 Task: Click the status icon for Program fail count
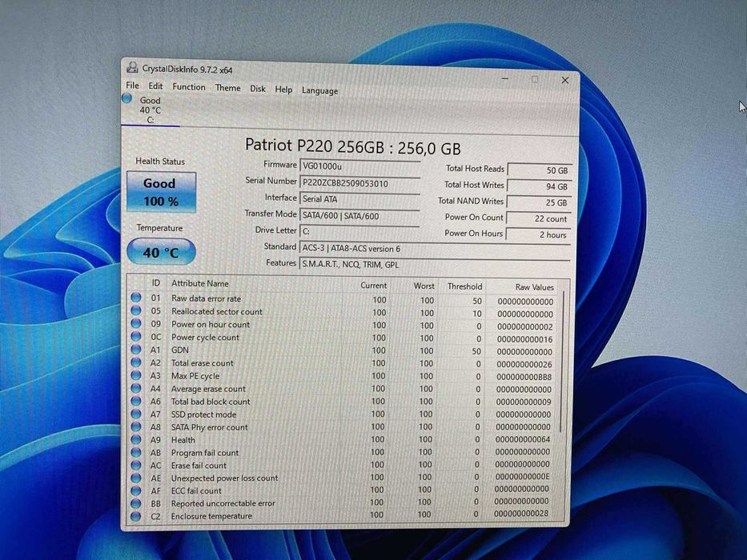(x=136, y=452)
